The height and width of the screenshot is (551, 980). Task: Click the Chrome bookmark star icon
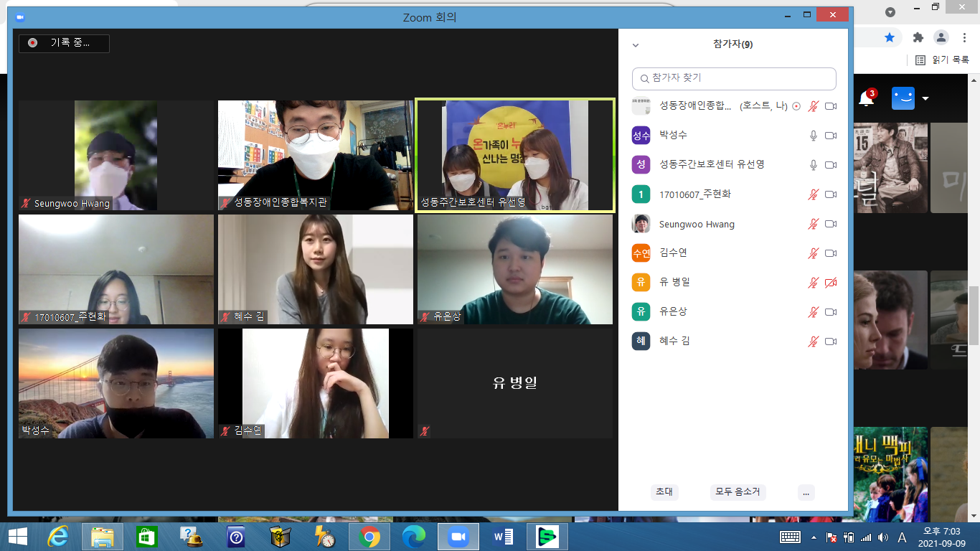coord(890,37)
